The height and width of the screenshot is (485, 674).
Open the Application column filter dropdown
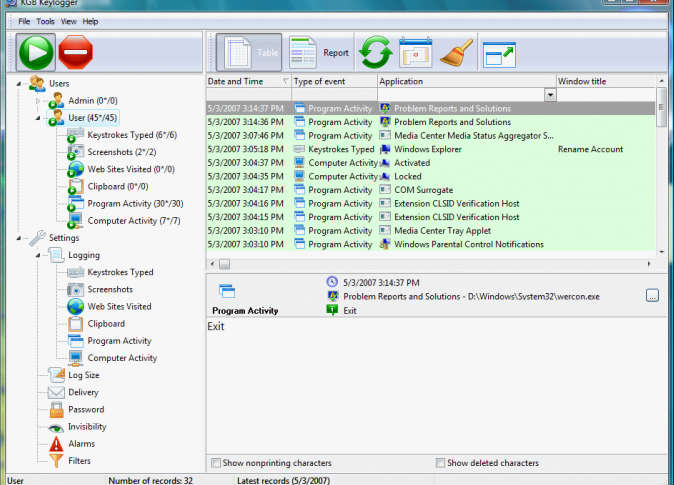(549, 95)
